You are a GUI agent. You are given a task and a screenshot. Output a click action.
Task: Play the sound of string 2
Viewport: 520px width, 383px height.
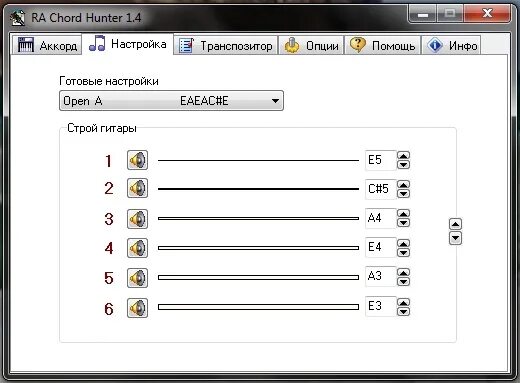137,188
